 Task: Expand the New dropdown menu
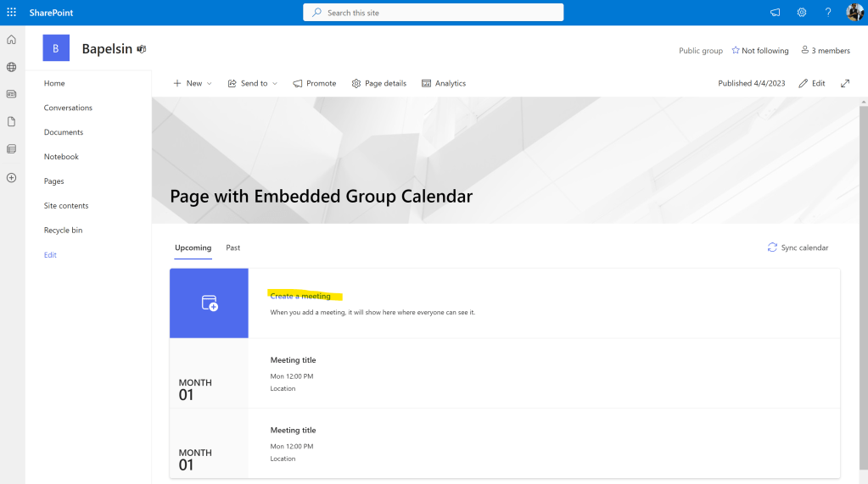193,83
